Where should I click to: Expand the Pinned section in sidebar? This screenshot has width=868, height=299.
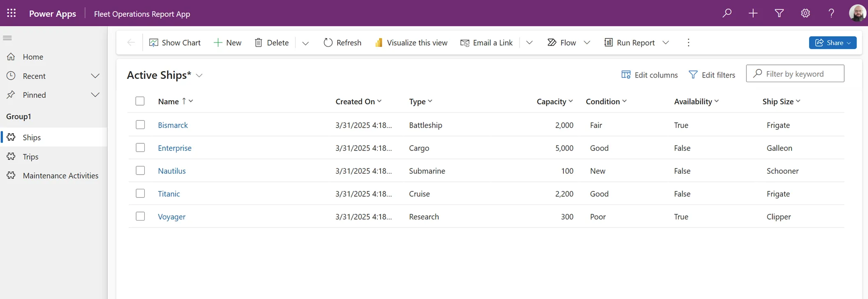[95, 95]
